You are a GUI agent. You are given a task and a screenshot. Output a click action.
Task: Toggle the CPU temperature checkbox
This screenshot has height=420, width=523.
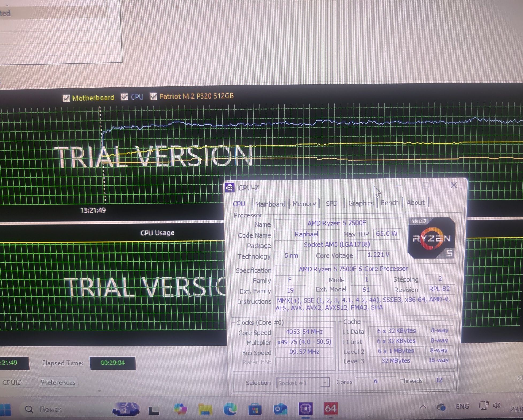point(125,97)
